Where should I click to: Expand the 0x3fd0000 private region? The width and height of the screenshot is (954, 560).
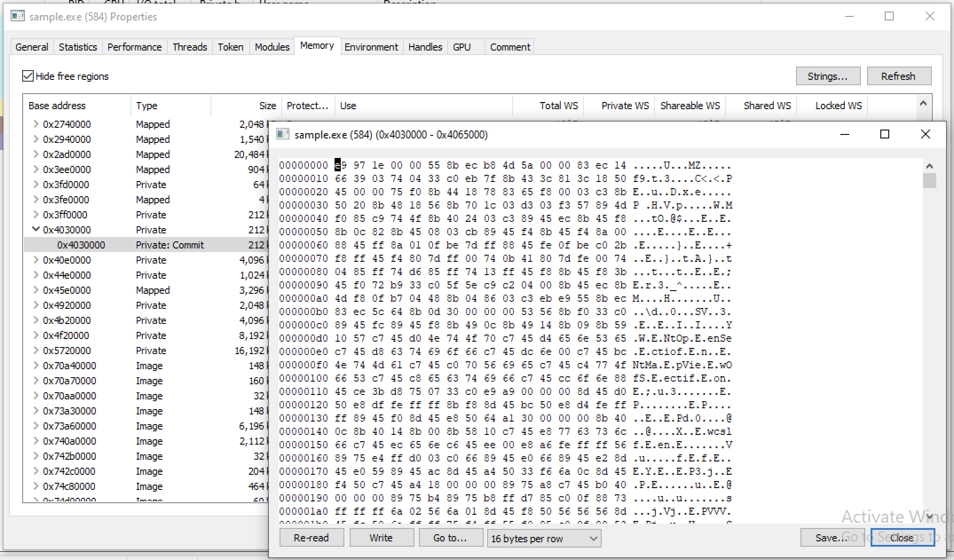(x=35, y=185)
